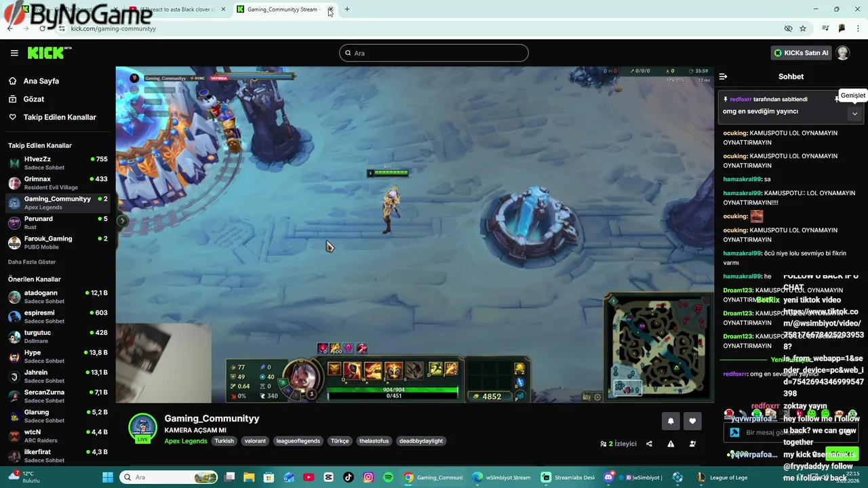The width and height of the screenshot is (868, 488).
Task: Close the Gaming_Communityy Stream tab
Action: click(x=330, y=9)
